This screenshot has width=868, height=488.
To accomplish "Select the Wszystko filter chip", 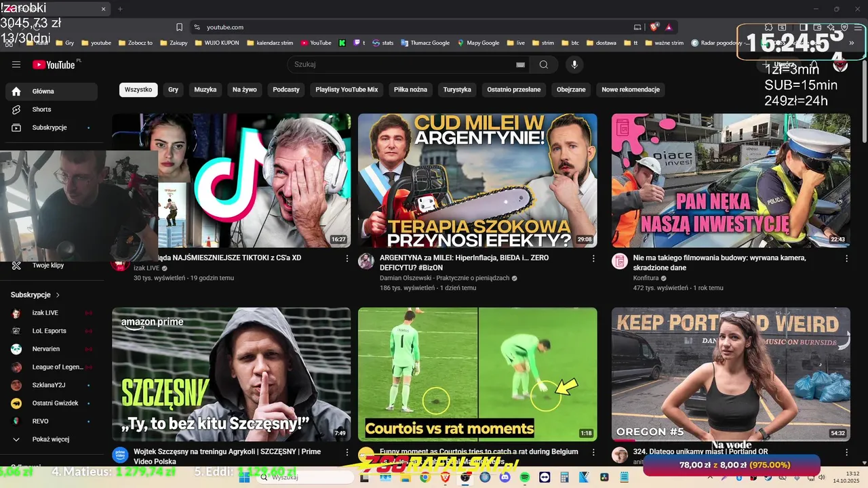I will tap(138, 89).
